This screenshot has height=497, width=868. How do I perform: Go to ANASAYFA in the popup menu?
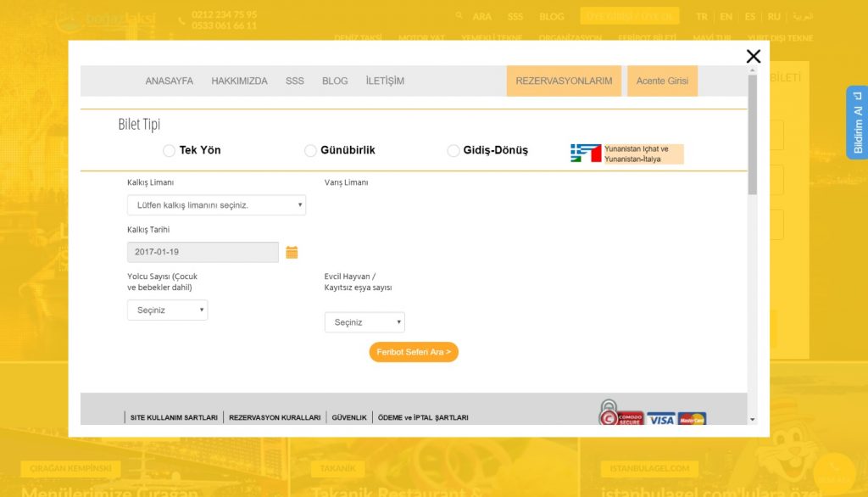pos(169,81)
